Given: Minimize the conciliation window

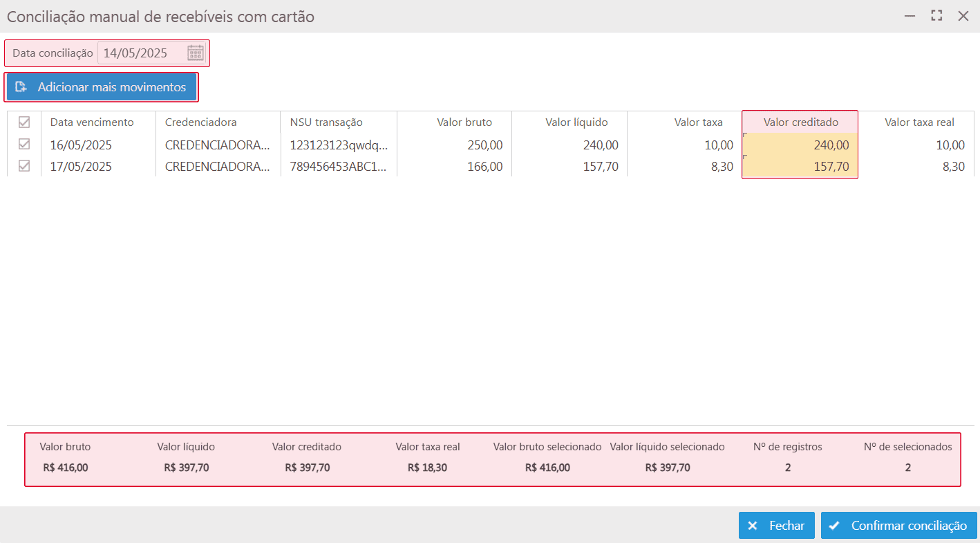Looking at the screenshot, I should (x=910, y=16).
